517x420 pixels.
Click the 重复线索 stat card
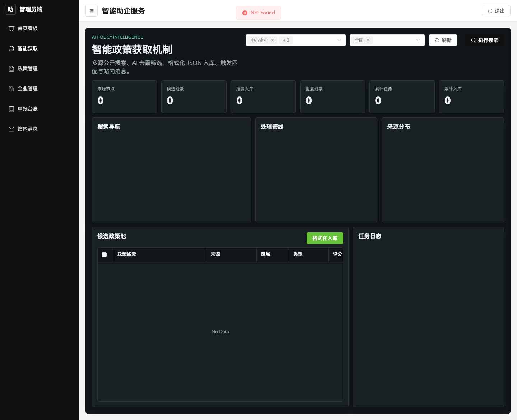[x=332, y=97]
